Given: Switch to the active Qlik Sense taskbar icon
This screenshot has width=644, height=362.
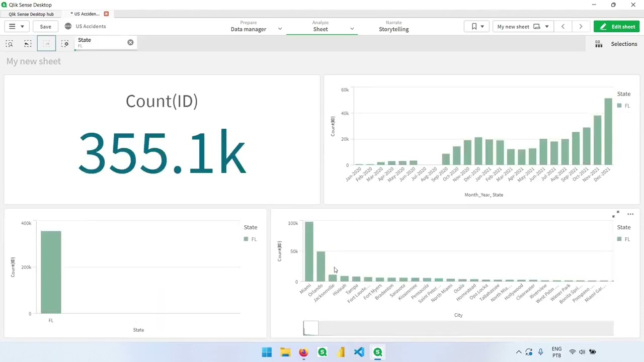Looking at the screenshot, I should tap(377, 352).
